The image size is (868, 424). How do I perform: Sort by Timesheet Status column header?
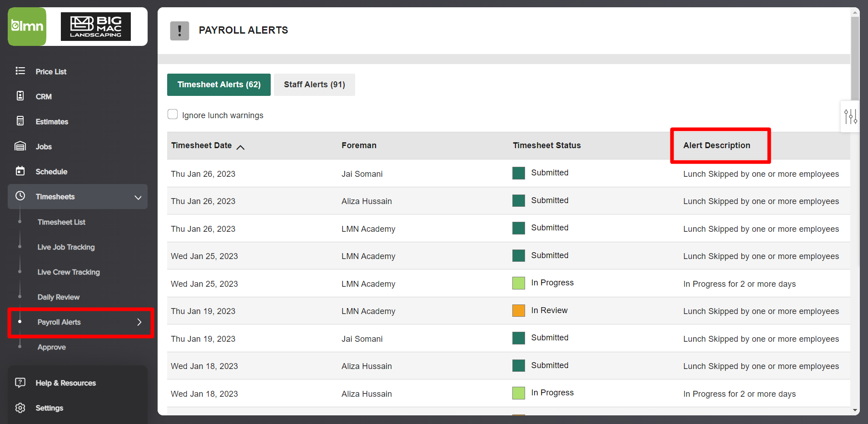(x=547, y=145)
